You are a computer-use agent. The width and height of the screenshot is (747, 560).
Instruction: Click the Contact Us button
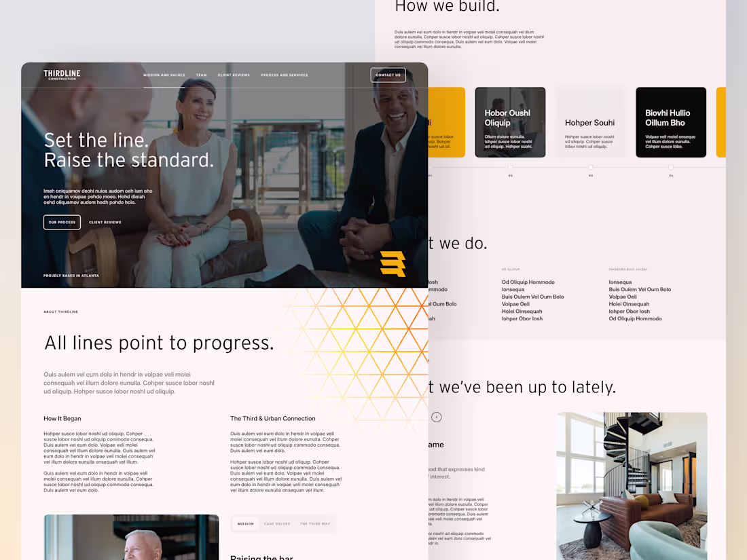(388, 75)
